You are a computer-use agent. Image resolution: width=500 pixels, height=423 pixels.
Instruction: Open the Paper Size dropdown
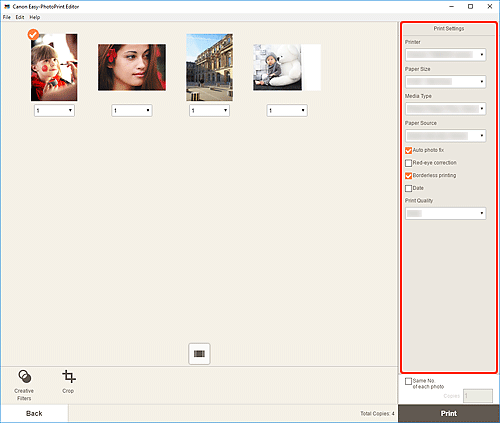446,81
